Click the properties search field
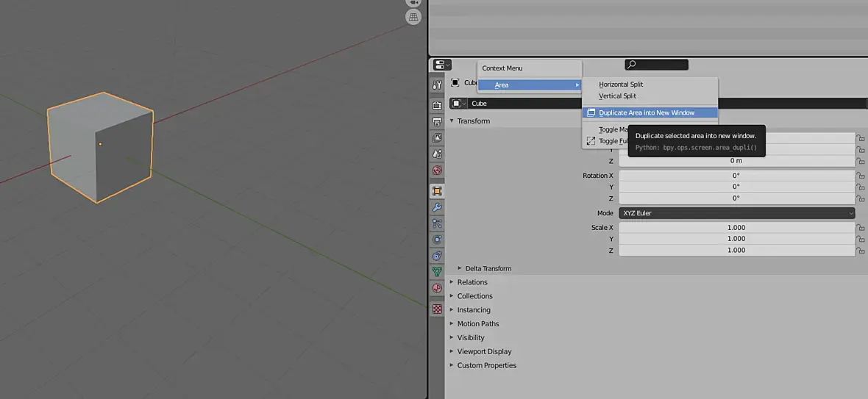This screenshot has width=868, height=399. [x=657, y=65]
